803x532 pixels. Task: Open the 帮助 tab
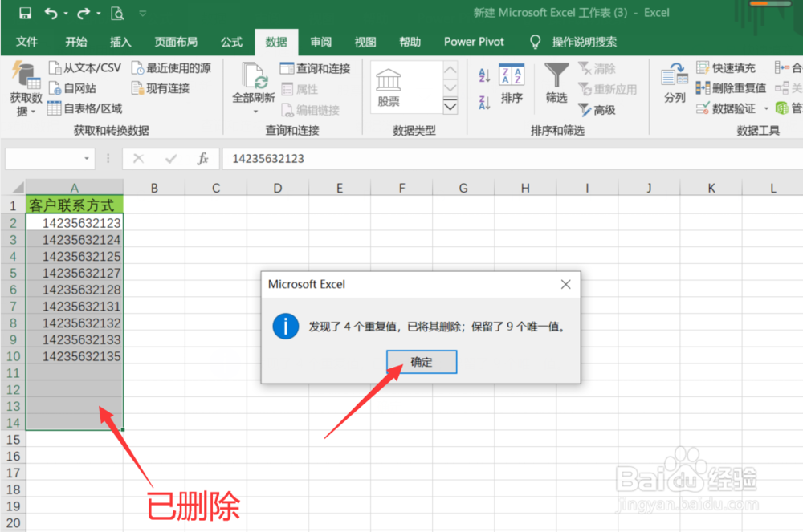click(410, 42)
